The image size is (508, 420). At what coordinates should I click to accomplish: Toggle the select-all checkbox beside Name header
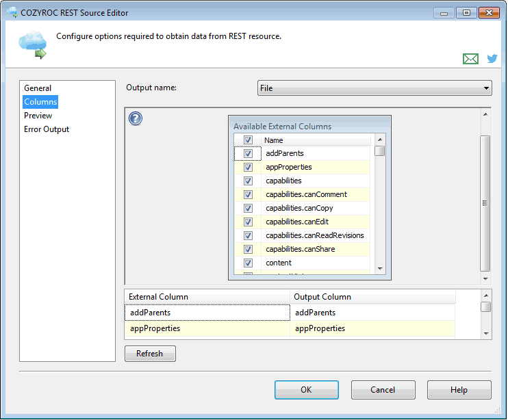[x=248, y=140]
